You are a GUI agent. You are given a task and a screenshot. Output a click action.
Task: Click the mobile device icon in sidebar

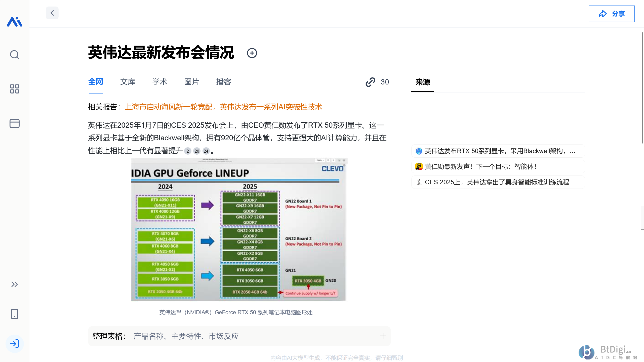15,314
